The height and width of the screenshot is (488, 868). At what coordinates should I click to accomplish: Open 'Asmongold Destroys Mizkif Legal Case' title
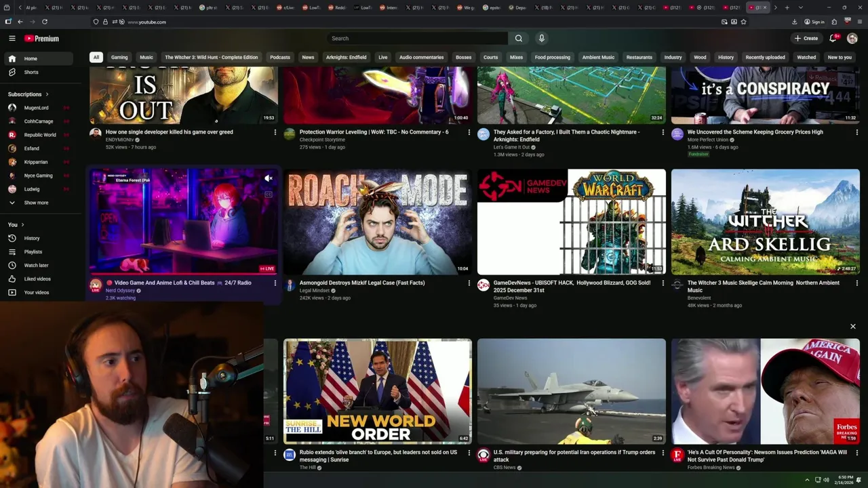click(362, 283)
